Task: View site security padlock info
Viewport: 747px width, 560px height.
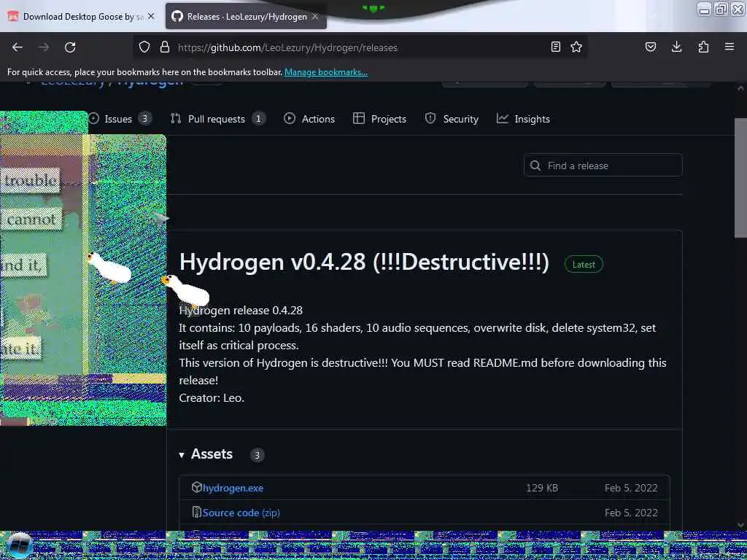Action: pyautogui.click(x=165, y=47)
